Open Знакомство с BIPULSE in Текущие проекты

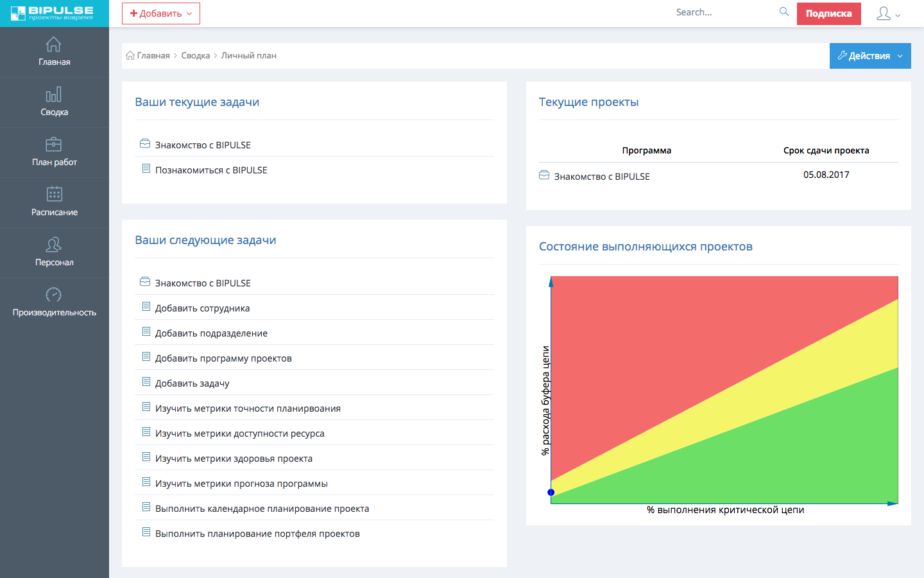(601, 177)
